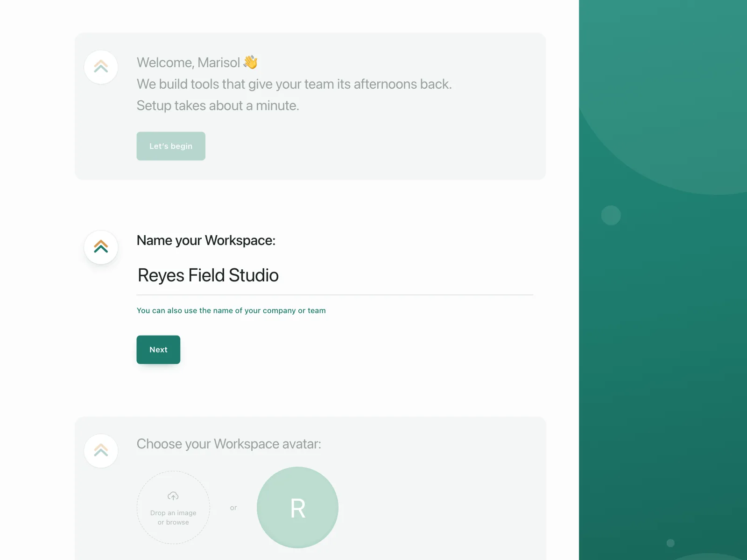Click the logo icon beside Choose your Workspace avatar
747x560 pixels.
coord(101,451)
